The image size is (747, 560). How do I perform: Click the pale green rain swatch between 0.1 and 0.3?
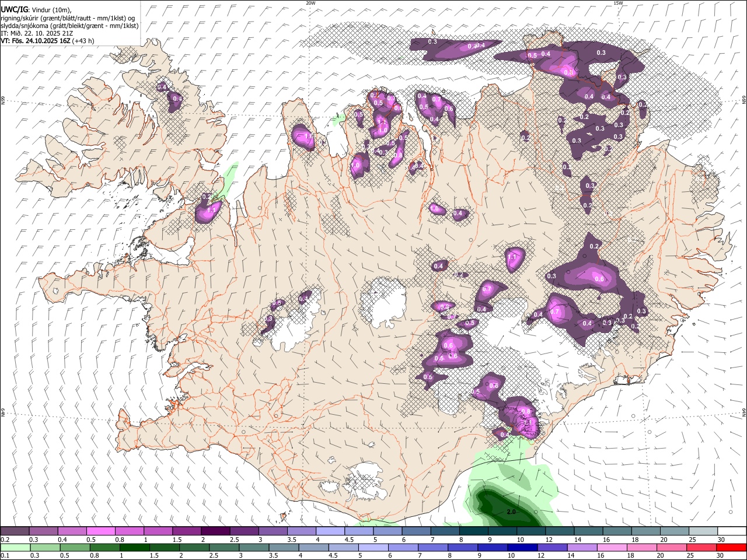pyautogui.click(x=15, y=547)
